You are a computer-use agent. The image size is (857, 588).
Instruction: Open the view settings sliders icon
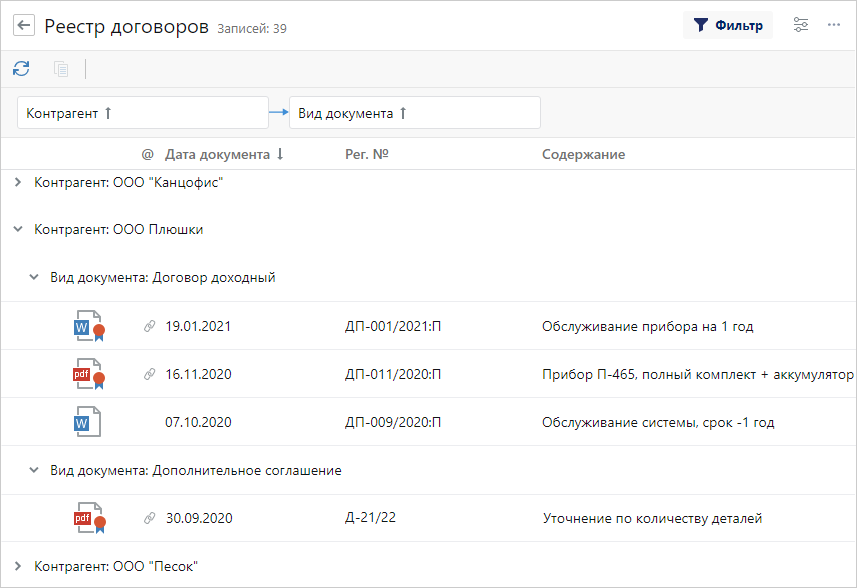click(800, 26)
